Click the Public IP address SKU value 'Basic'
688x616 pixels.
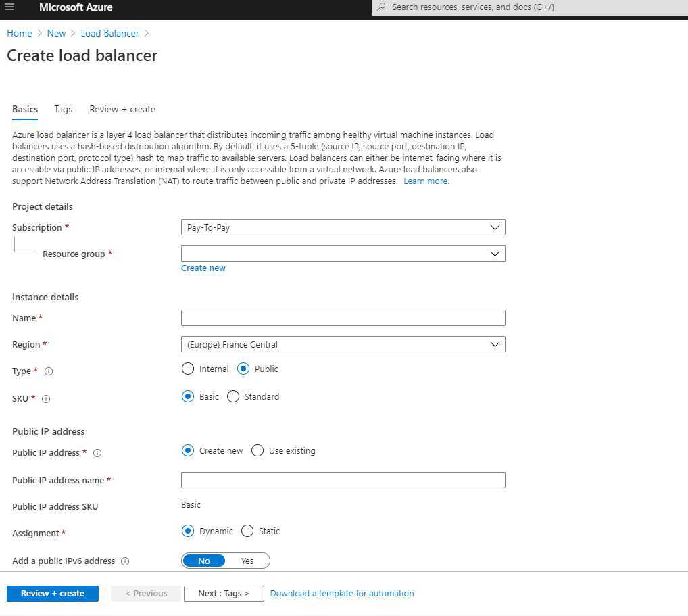[x=191, y=505]
